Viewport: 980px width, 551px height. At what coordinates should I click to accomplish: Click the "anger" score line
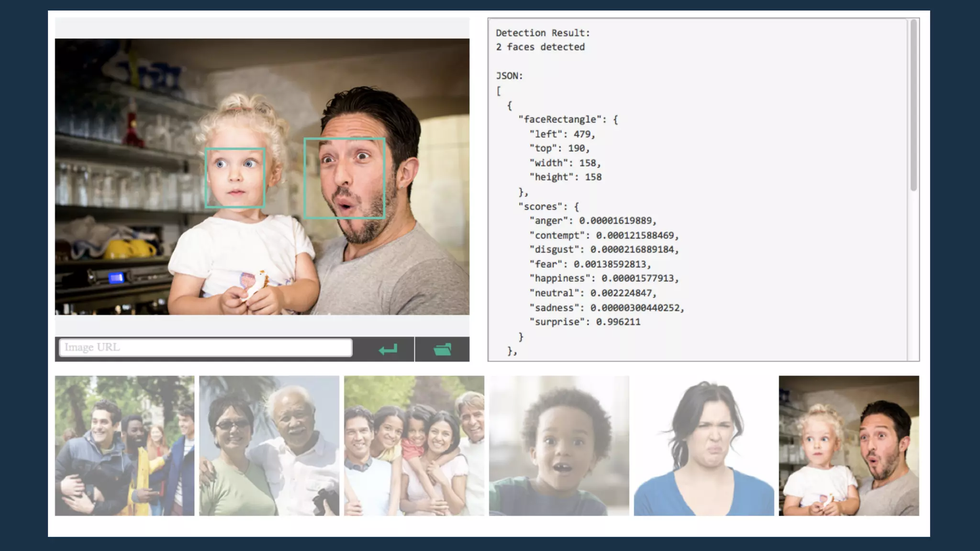(592, 220)
